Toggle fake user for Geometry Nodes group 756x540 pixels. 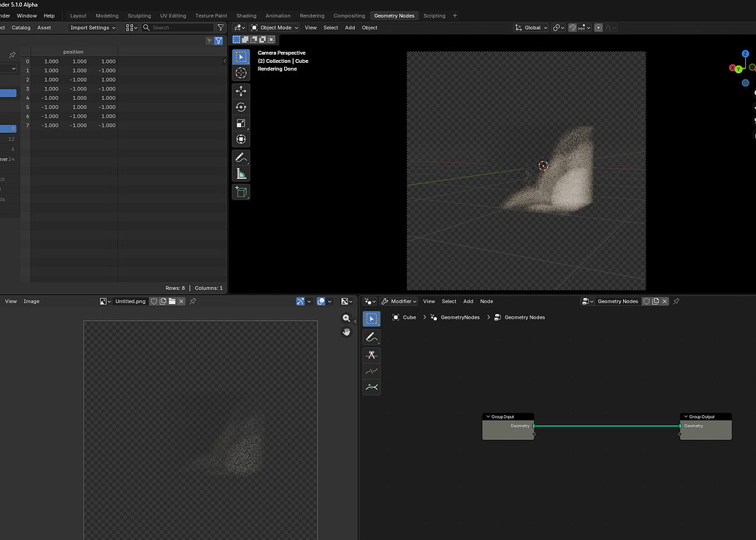coord(646,301)
